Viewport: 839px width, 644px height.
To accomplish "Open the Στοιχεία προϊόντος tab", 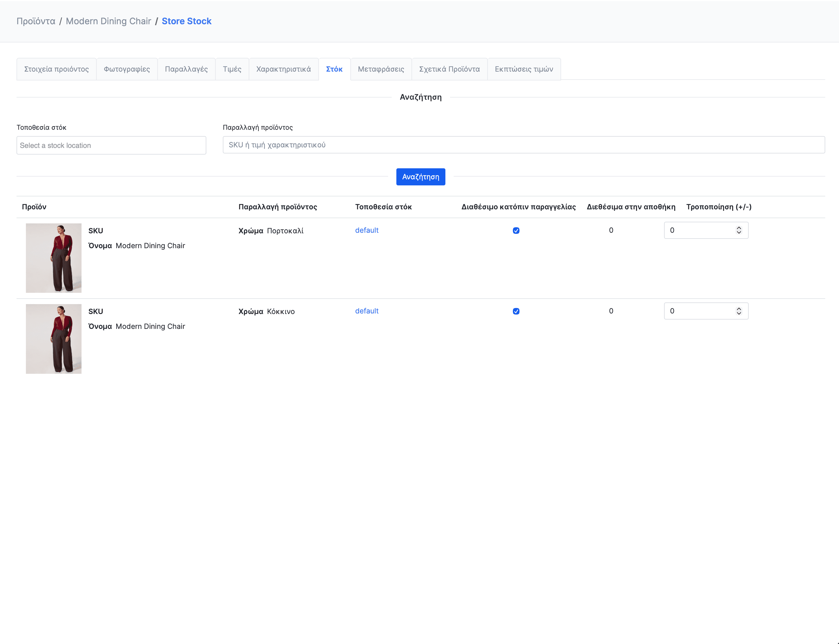I will click(56, 69).
